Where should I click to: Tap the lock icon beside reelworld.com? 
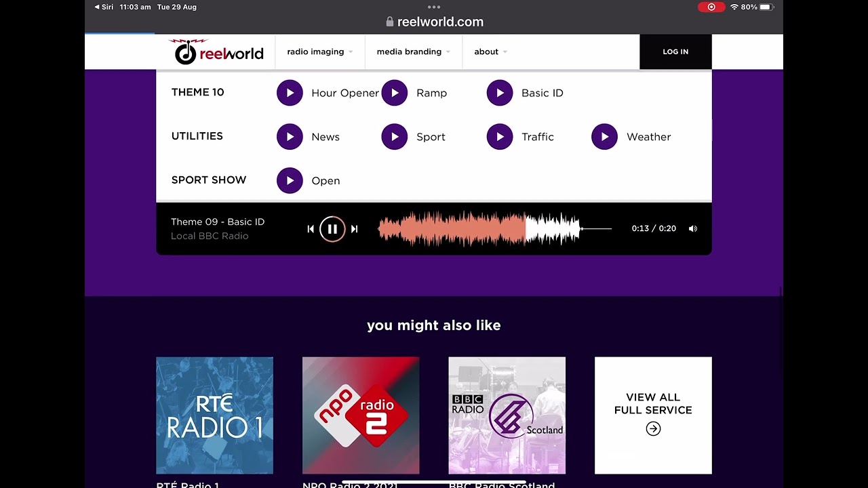[x=389, y=22]
